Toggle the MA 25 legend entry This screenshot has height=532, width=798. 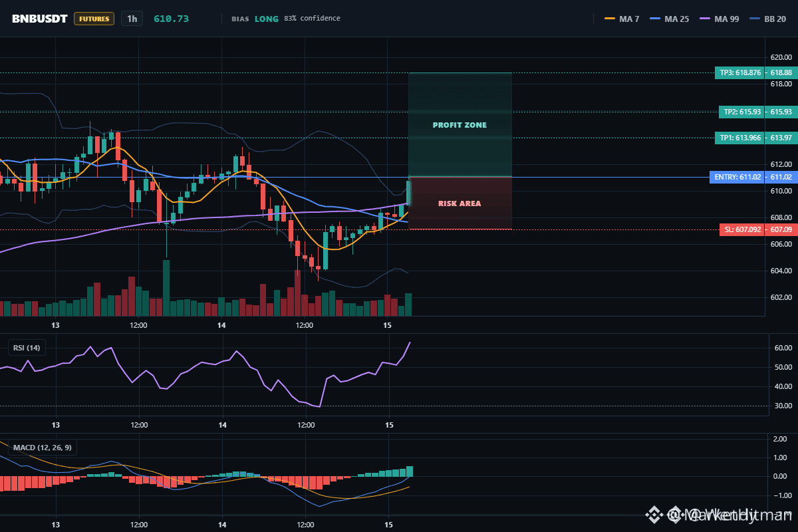tap(668, 19)
